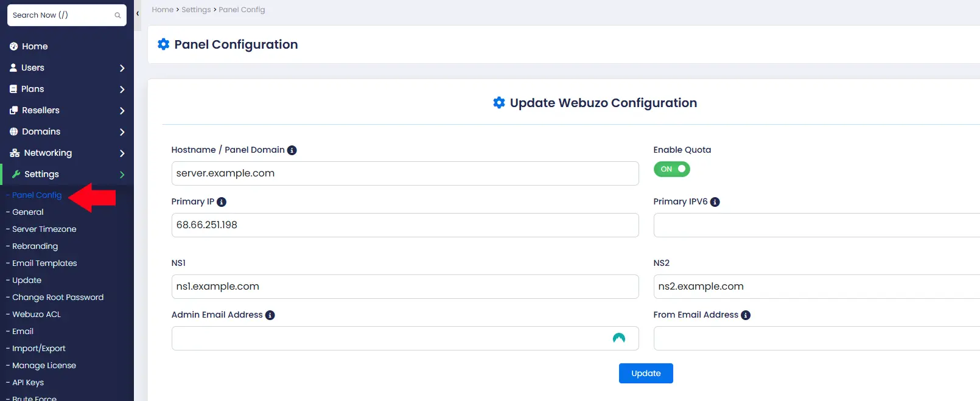The height and width of the screenshot is (401, 980).
Task: Click the Networking icon in sidebar
Action: (x=15, y=153)
